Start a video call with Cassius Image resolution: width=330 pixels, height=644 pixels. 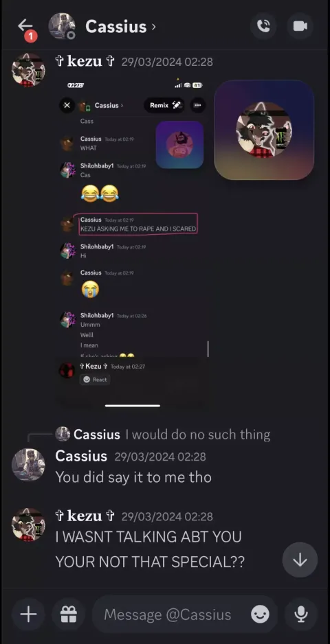coord(300,26)
